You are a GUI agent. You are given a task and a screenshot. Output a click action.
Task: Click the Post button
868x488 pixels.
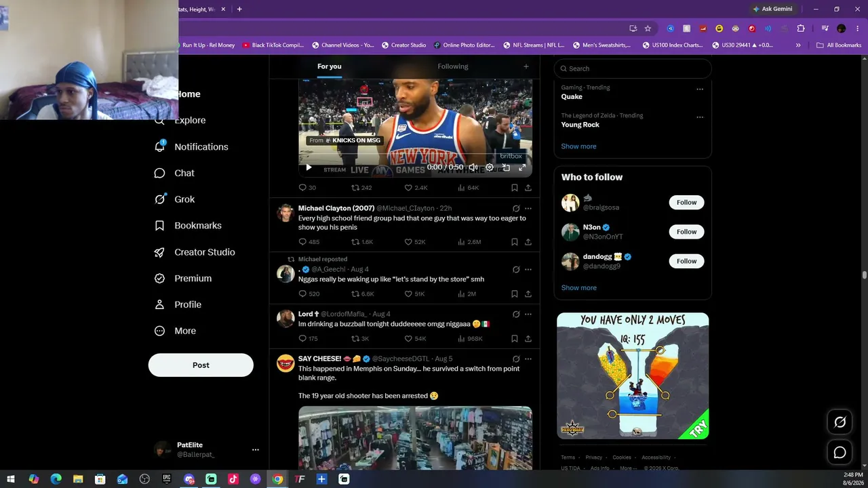[x=201, y=365]
